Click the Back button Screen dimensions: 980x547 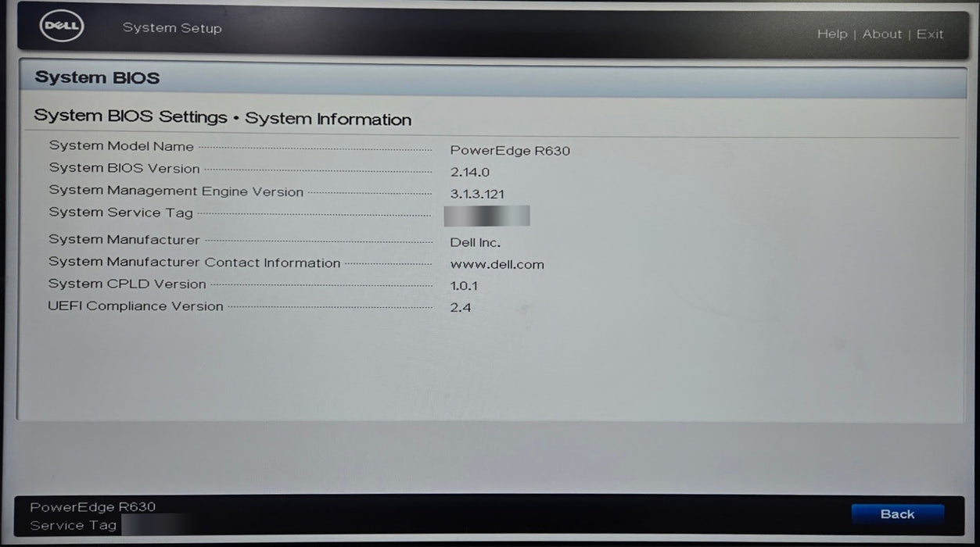897,514
